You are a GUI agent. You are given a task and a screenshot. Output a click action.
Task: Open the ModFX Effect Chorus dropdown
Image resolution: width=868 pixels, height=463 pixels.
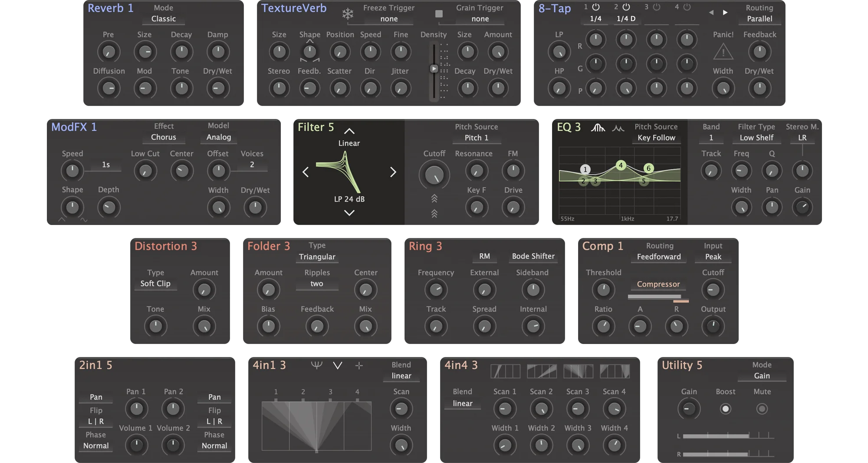(x=164, y=137)
